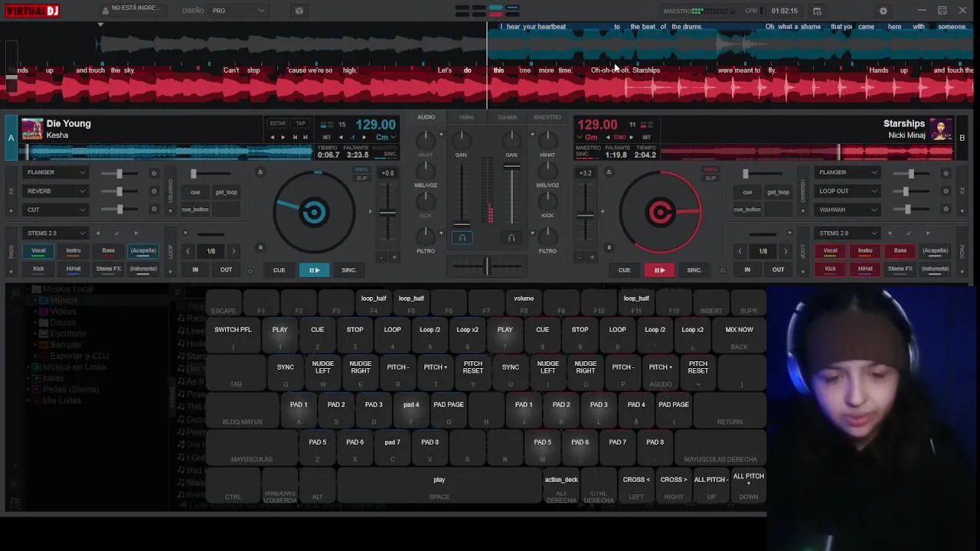Halve deck A loop length with left arrow
The height and width of the screenshot is (551, 980).
click(x=188, y=251)
